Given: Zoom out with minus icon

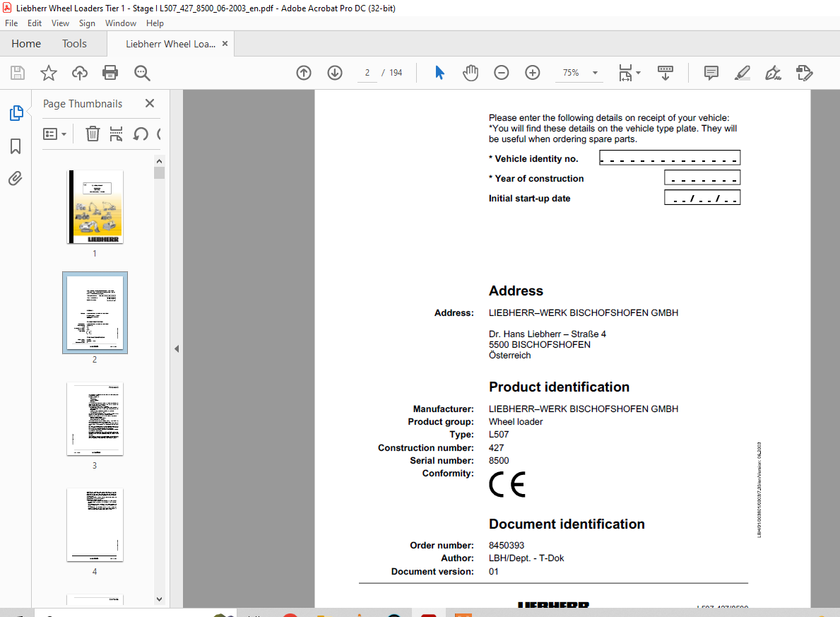Looking at the screenshot, I should point(502,73).
